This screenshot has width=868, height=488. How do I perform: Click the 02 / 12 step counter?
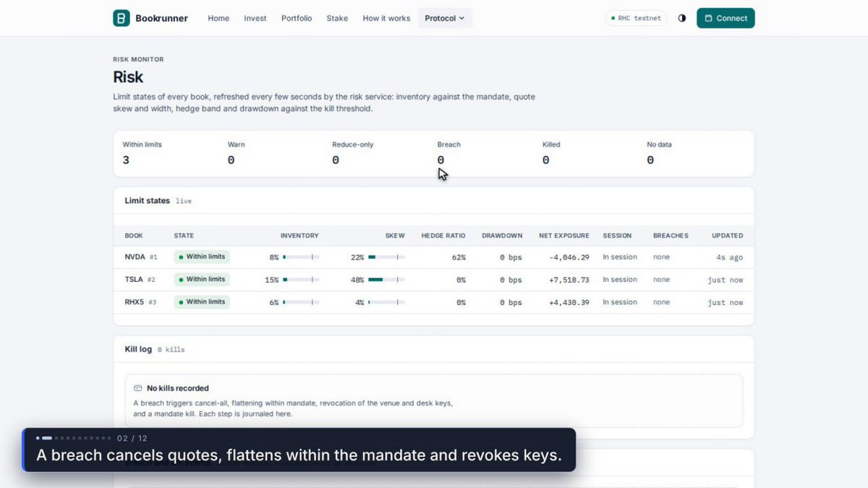[x=132, y=438]
